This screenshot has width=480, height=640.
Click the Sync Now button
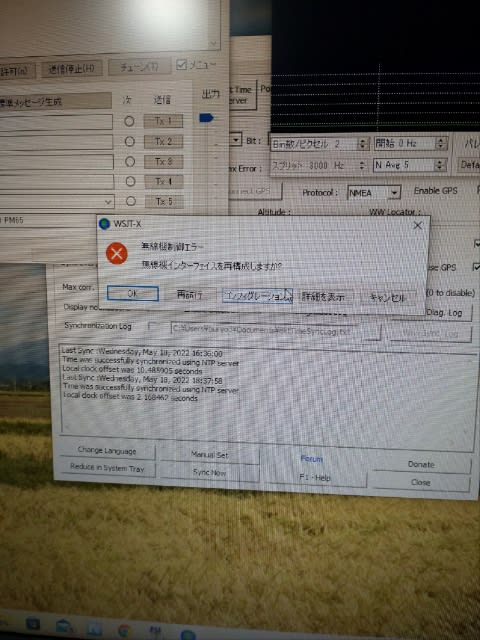click(x=209, y=473)
